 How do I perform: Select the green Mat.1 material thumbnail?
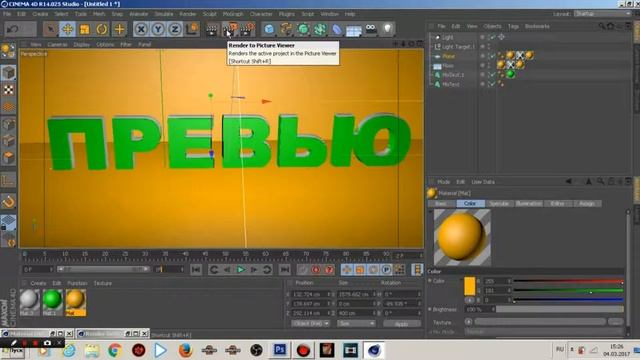coord(52,302)
